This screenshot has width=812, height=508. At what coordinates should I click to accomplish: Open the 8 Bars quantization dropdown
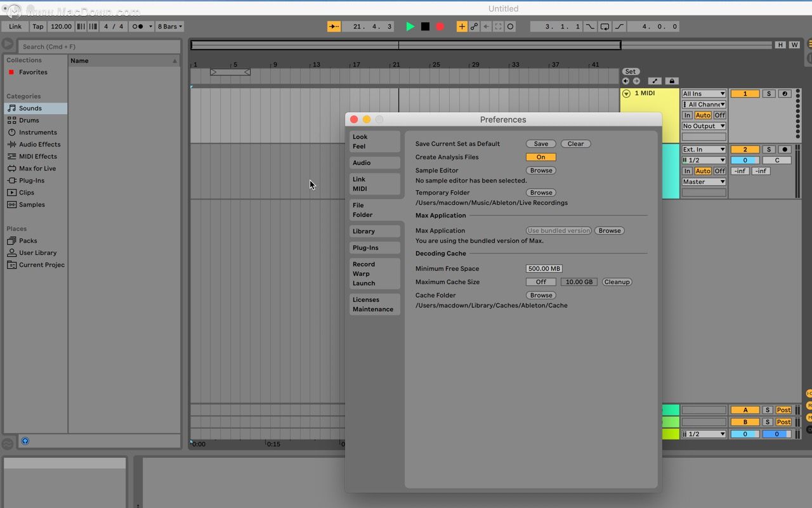(170, 27)
